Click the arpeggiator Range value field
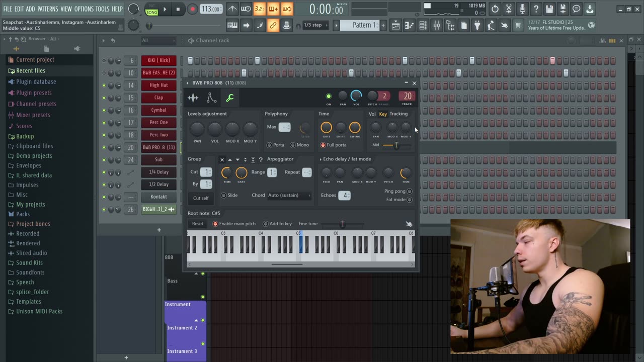The height and width of the screenshot is (362, 644). click(x=272, y=172)
